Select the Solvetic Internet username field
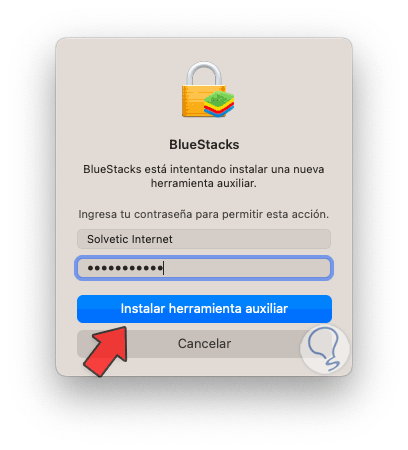The image size is (408, 450). coord(204,239)
